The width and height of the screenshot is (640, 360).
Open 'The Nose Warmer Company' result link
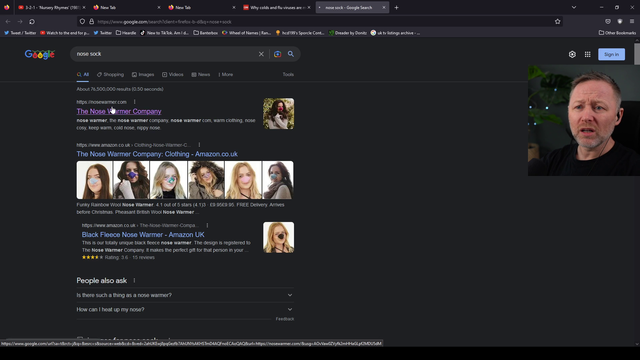(119, 111)
